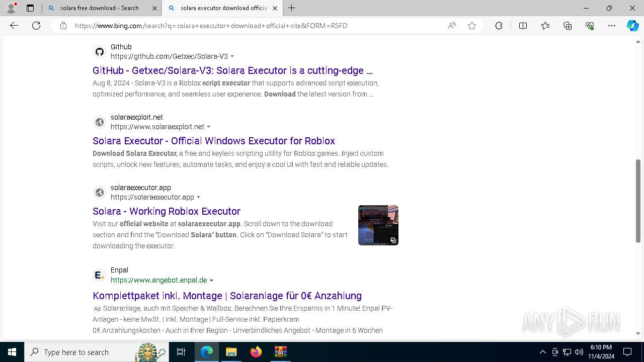The width and height of the screenshot is (644, 362).
Task: Refresh the current page
Action: point(36,26)
